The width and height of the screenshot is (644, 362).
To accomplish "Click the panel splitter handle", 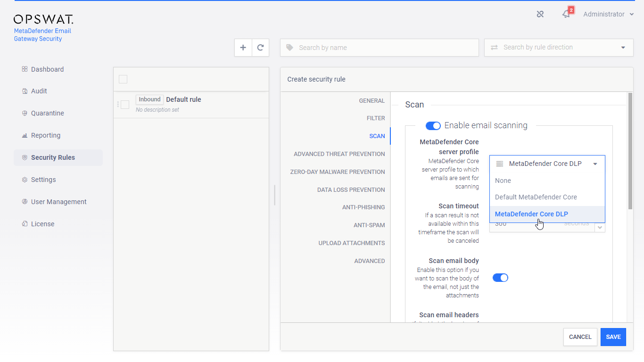I will 274,195.
